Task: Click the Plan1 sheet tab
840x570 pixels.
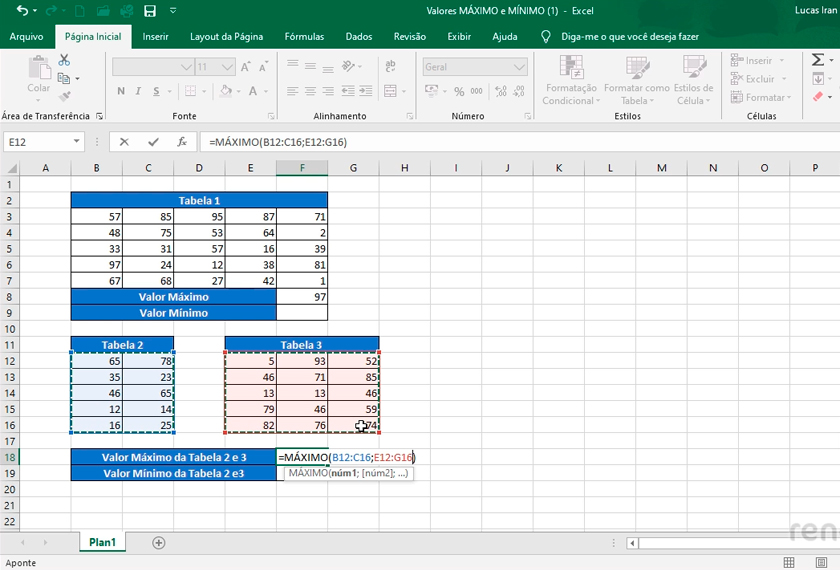Action: click(102, 542)
